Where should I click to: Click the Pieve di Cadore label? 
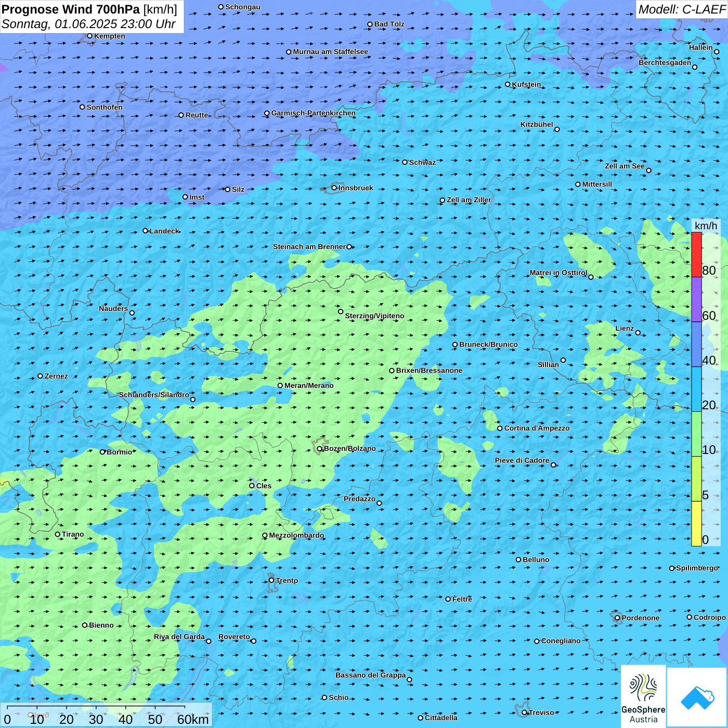pyautogui.click(x=522, y=460)
